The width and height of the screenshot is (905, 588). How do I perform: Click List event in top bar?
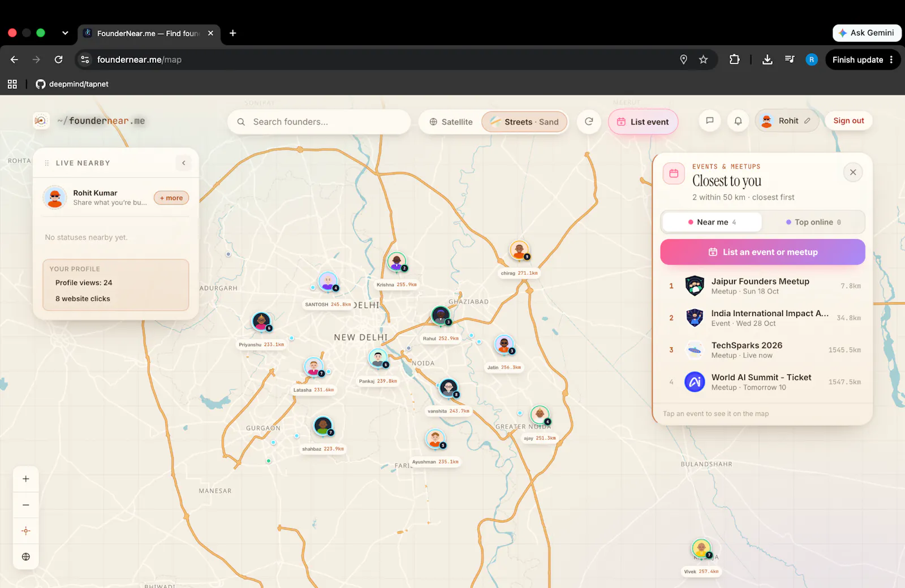tap(643, 122)
